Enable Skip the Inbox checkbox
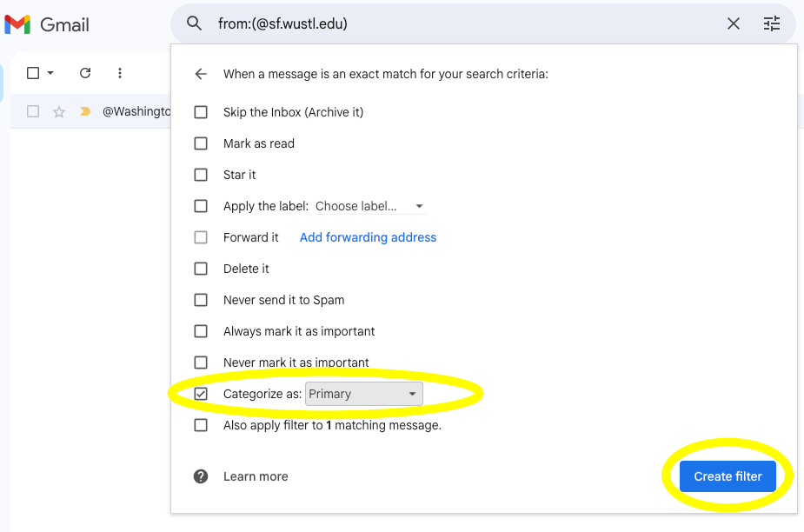Screen dimensions: 804x532 click(201, 112)
